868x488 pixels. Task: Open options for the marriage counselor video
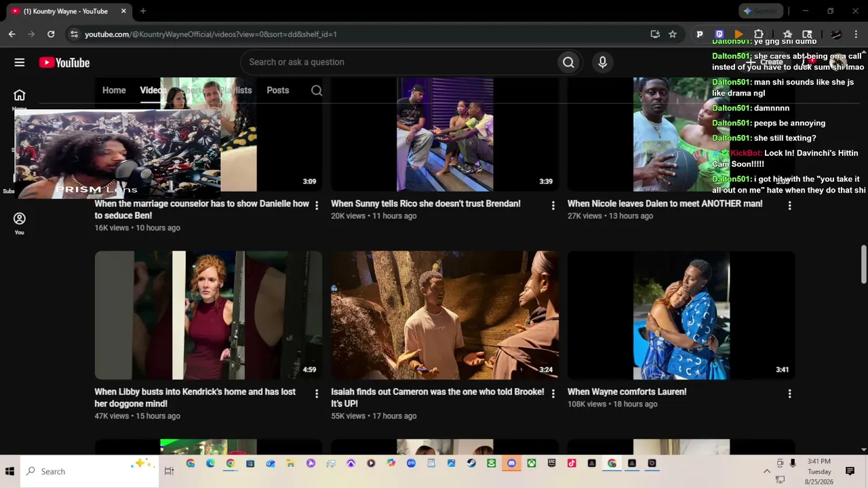tap(317, 205)
